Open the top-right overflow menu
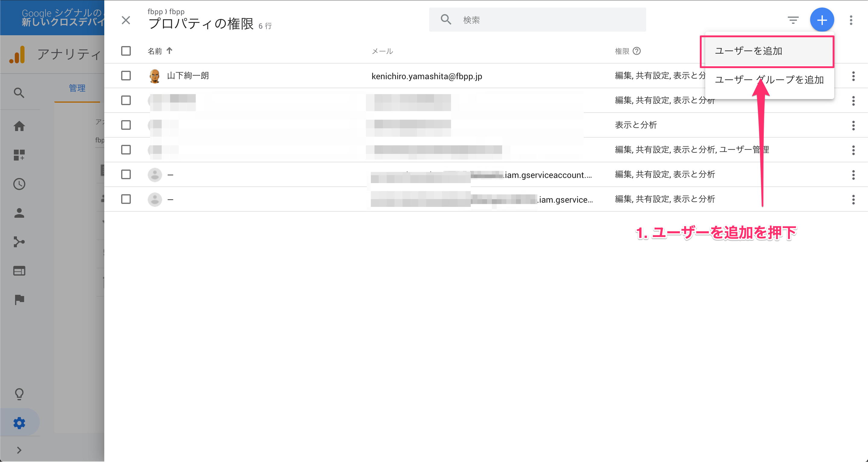Viewport: 868px width, 474px height. (851, 20)
